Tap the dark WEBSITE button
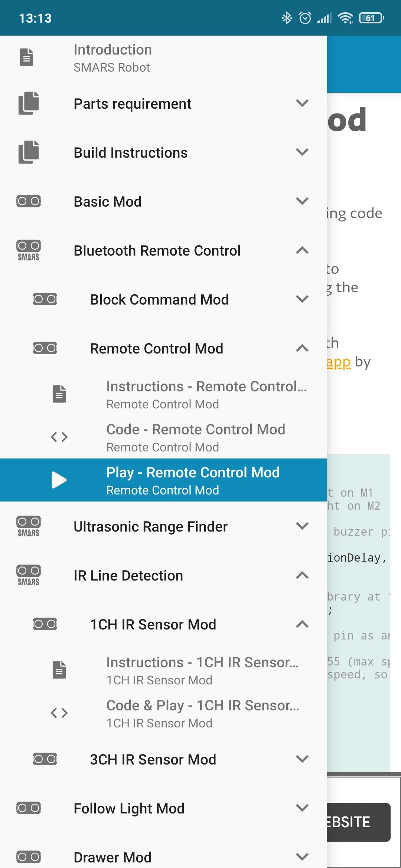This screenshot has height=868, width=401. [359, 822]
